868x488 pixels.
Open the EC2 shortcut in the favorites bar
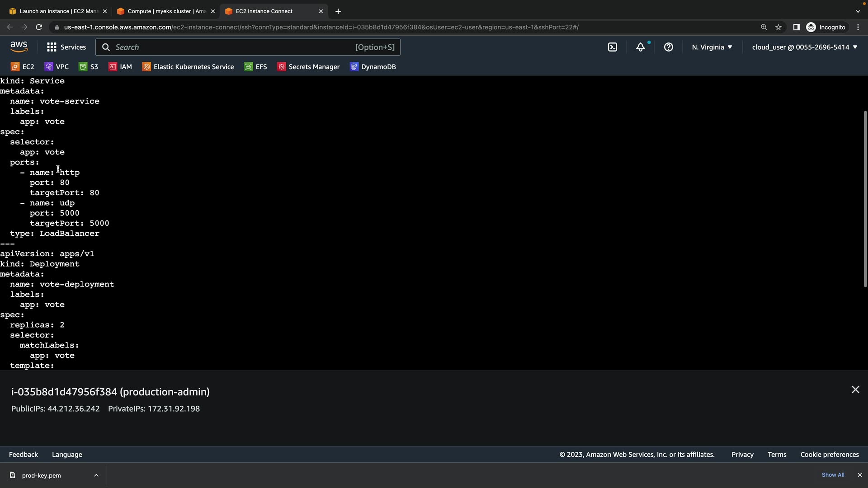[x=23, y=67]
